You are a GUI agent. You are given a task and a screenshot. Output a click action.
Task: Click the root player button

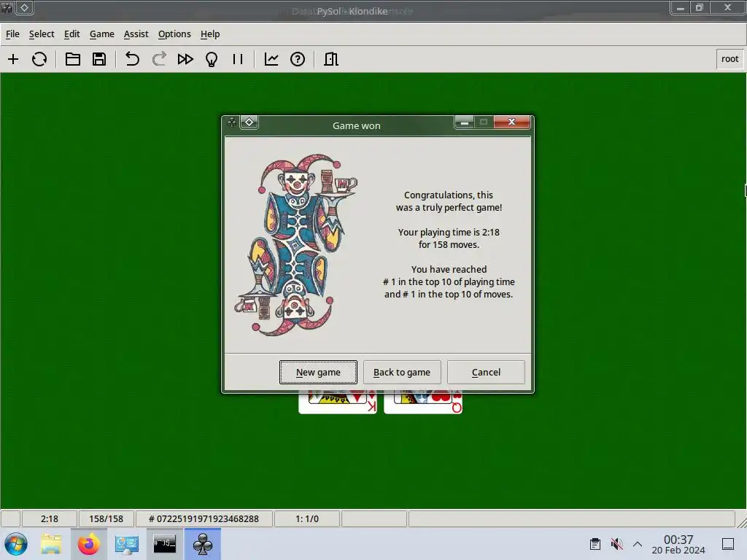pyautogui.click(x=729, y=59)
